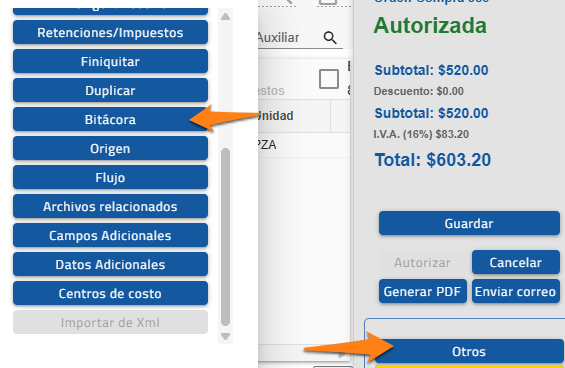This screenshot has height=368, width=565.
Task: Click the Cancelar button
Action: (x=516, y=262)
